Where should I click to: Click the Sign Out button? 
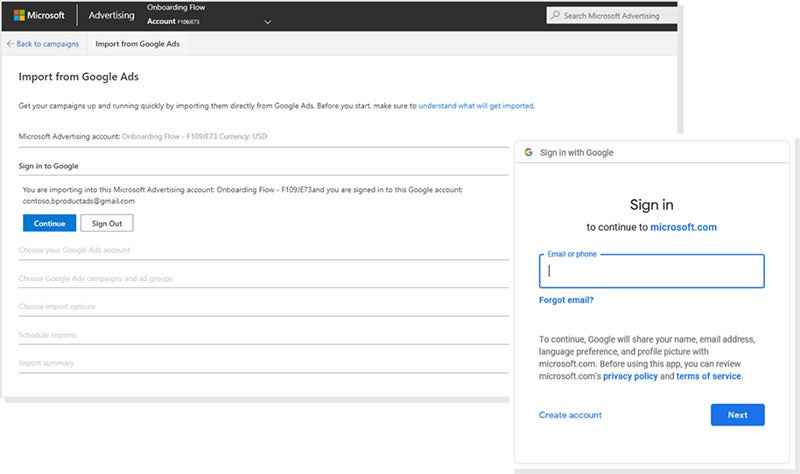click(x=107, y=223)
